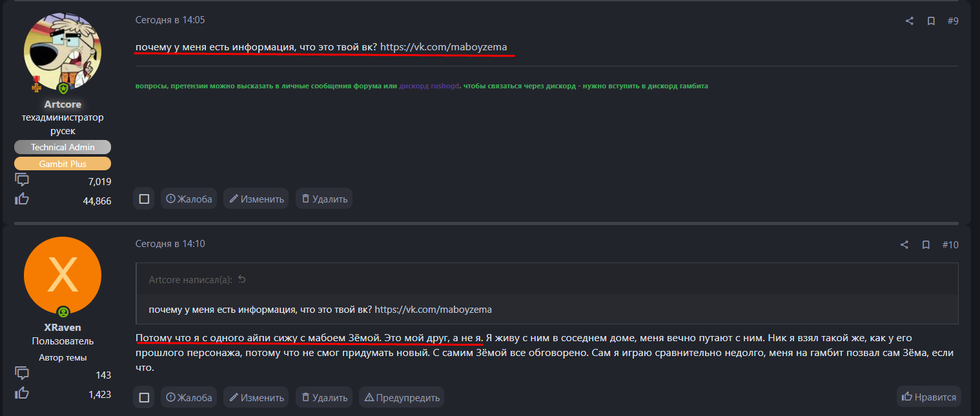
Task: Click Предупредить warning button on XRaven's post
Action: [x=402, y=397]
